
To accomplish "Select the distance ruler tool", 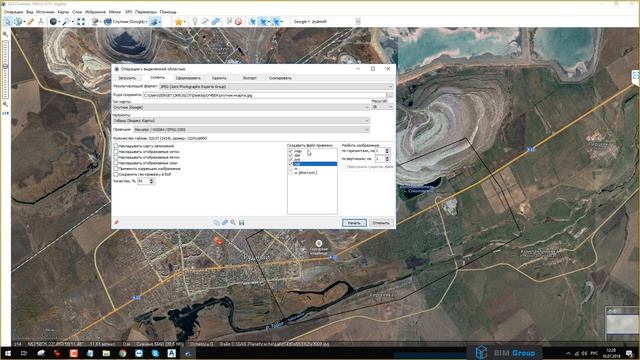I will click(x=31, y=22).
